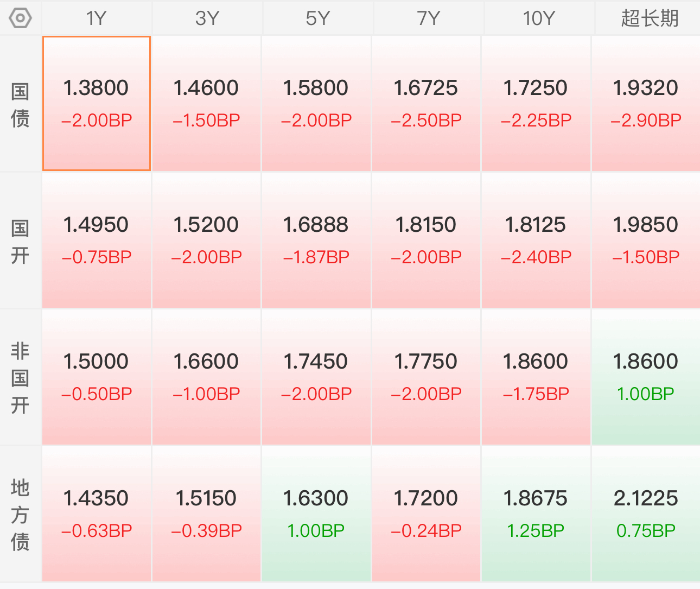Open the hexagon settings icon

tap(20, 18)
